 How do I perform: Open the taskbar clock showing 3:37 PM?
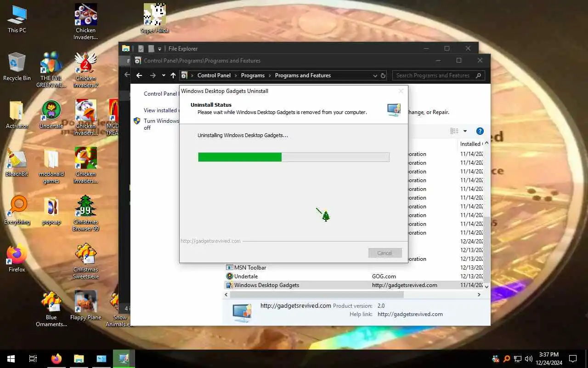548,359
